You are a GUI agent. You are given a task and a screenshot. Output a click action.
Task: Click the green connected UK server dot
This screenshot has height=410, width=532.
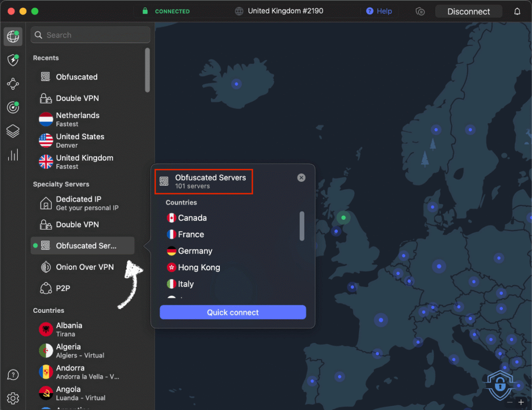pyautogui.click(x=343, y=218)
